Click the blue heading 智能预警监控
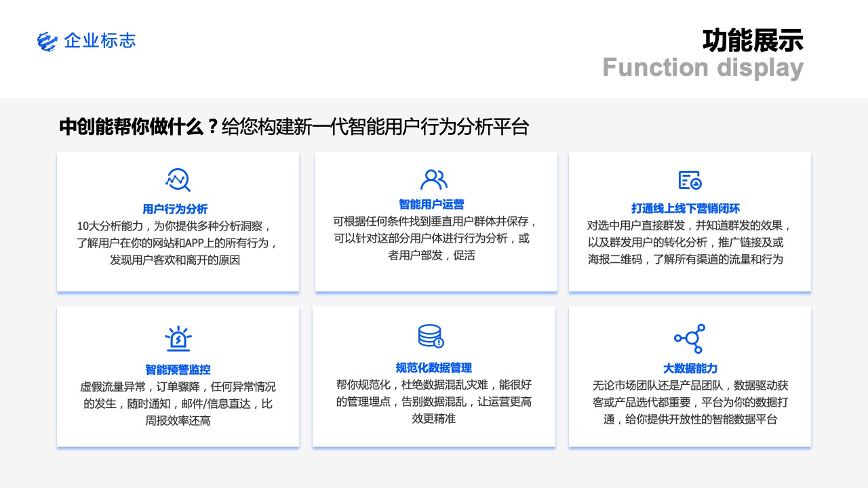The height and width of the screenshot is (488, 868). tap(178, 369)
